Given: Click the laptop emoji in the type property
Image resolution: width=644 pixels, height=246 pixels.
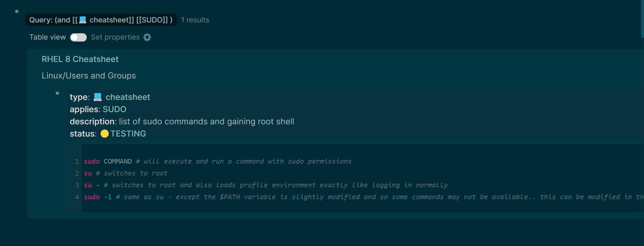Looking at the screenshot, I should tap(97, 97).
